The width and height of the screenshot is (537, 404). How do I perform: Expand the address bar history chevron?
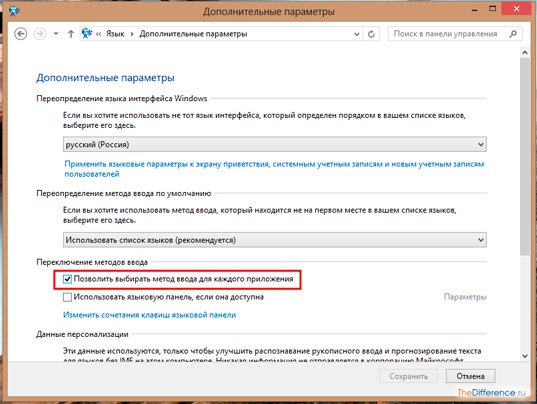[x=357, y=34]
